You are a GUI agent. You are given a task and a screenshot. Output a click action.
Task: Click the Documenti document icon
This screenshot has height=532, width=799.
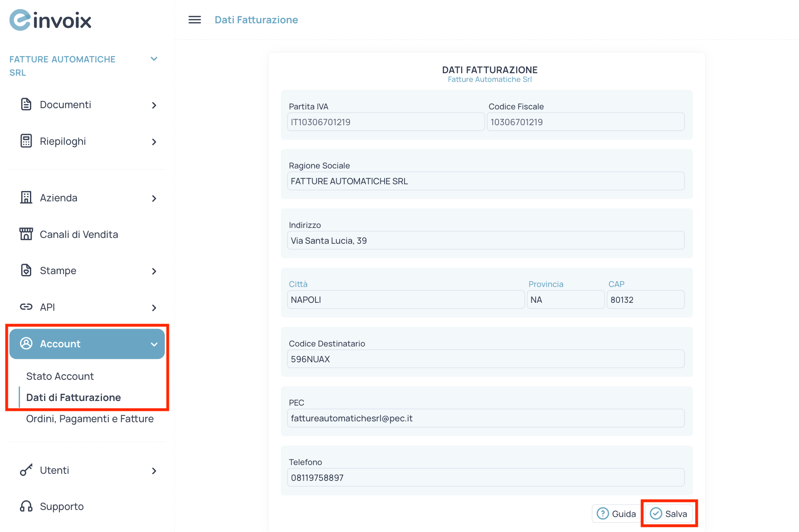coord(26,104)
